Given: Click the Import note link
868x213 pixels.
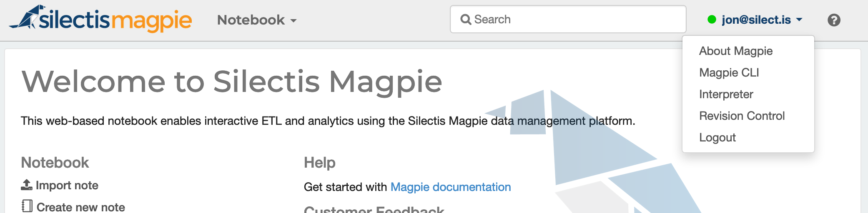Looking at the screenshot, I should (x=67, y=185).
